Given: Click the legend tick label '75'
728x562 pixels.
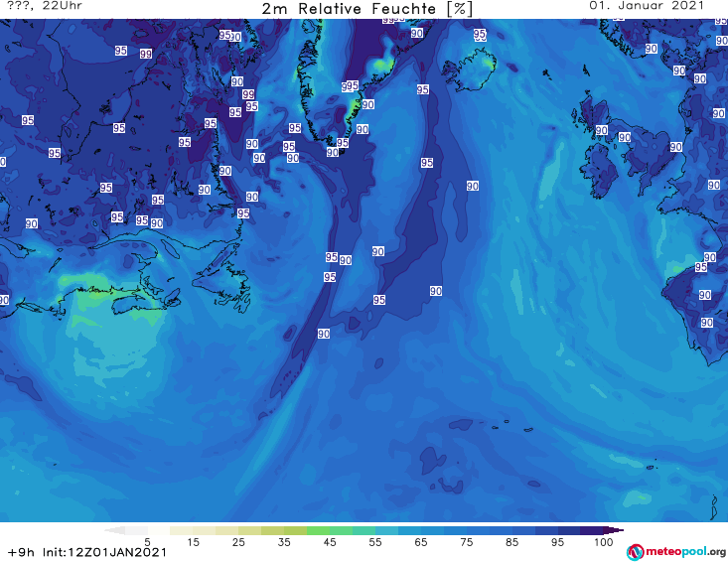Looking at the screenshot, I should pyautogui.click(x=466, y=542).
